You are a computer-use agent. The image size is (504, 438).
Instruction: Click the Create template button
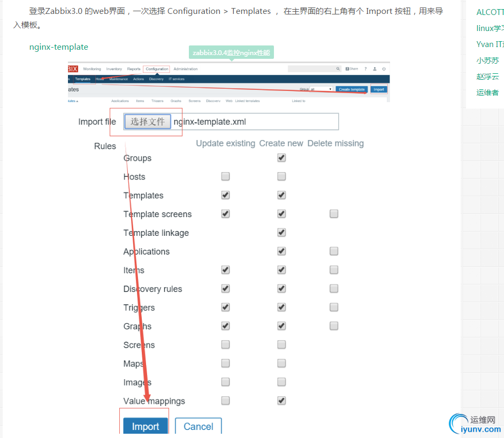[x=352, y=89]
